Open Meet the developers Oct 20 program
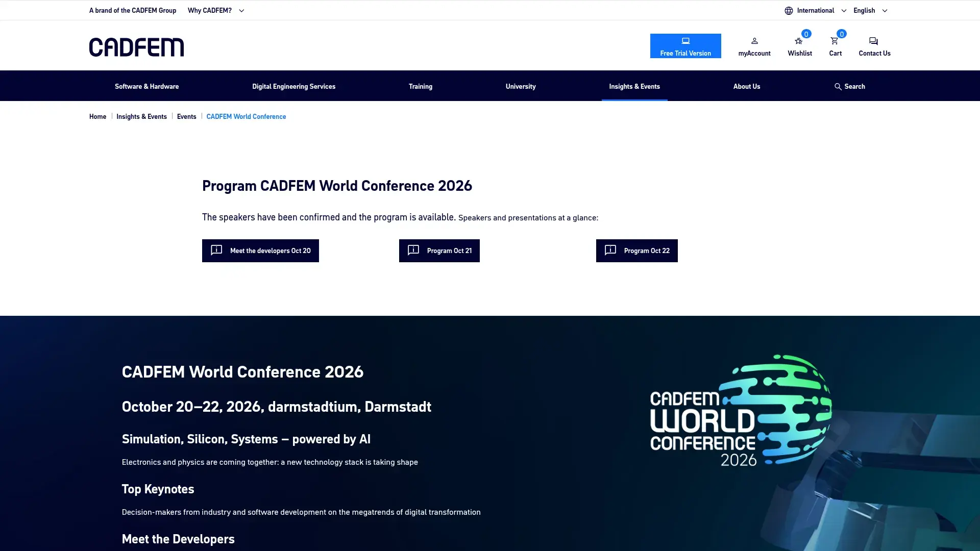980x551 pixels. coord(260,251)
